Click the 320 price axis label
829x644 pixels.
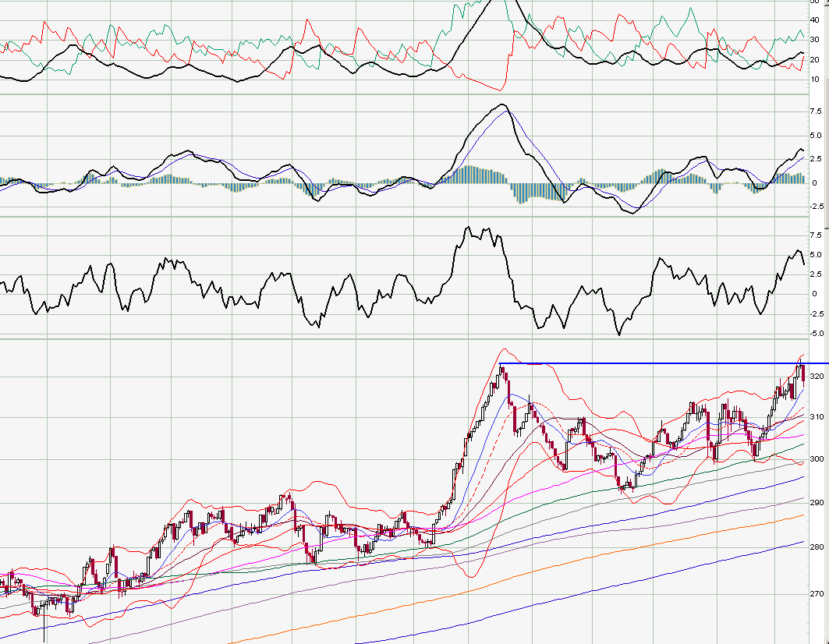[817, 377]
